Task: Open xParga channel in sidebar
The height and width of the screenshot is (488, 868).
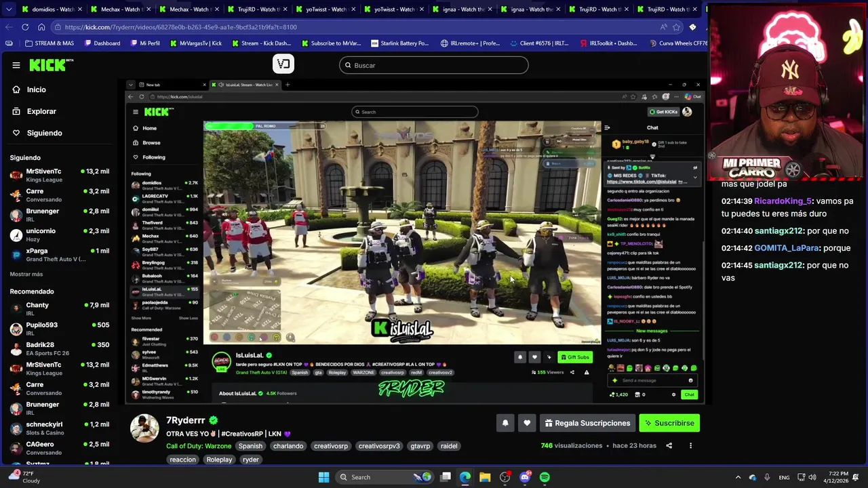Action: tap(60, 255)
